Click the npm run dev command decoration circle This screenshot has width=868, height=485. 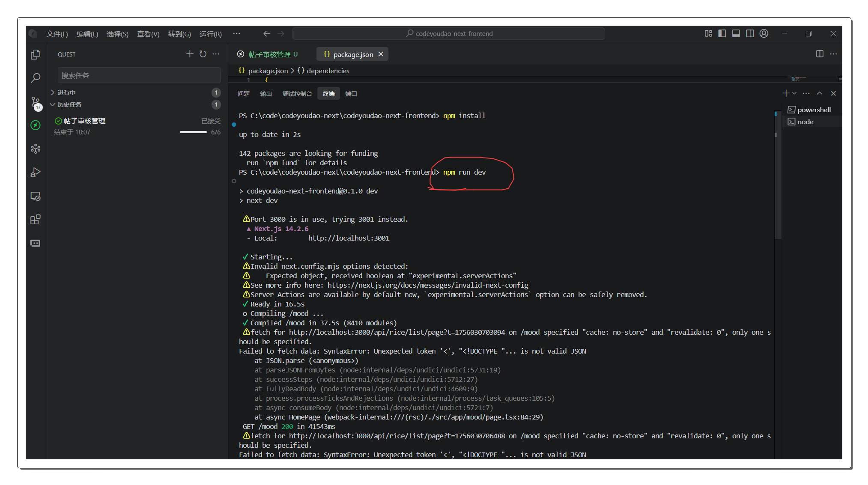click(234, 181)
